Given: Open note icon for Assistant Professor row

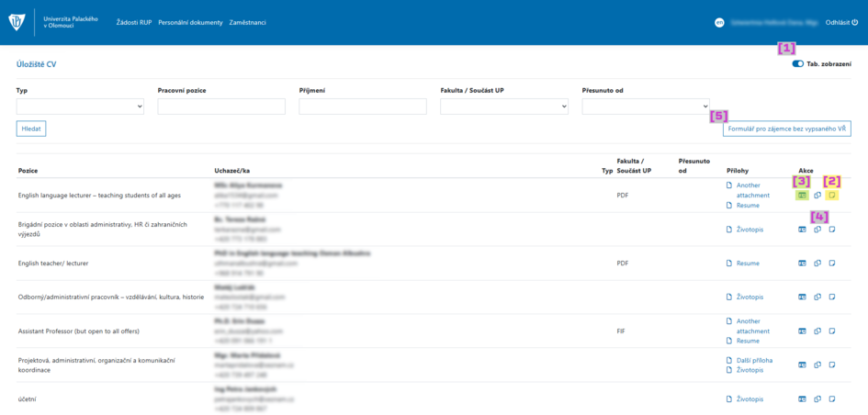Looking at the screenshot, I should click(831, 331).
